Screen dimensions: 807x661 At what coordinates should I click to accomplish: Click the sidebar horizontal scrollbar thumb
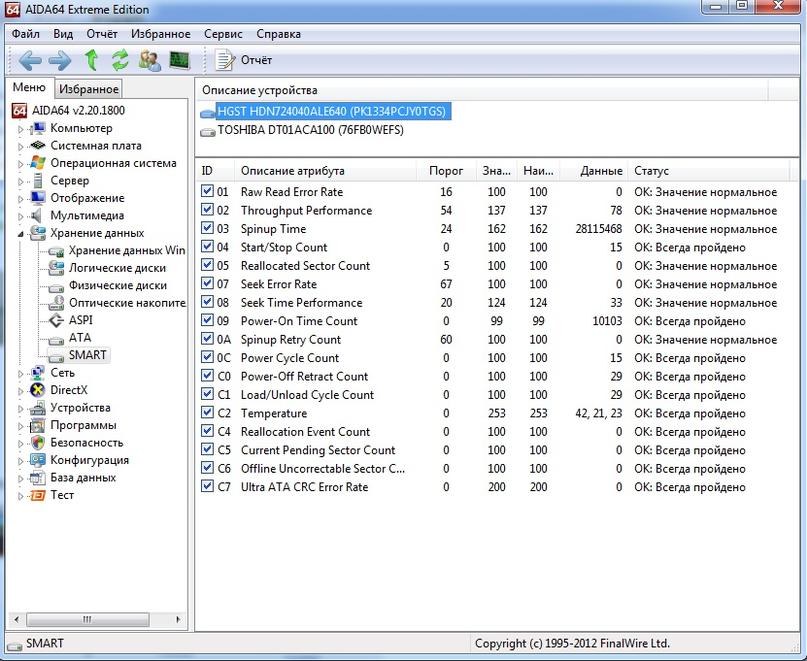(x=88, y=619)
